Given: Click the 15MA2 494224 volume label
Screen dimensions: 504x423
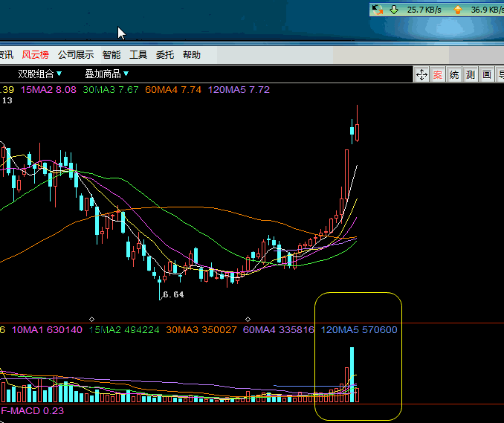Looking at the screenshot, I should click(x=124, y=330).
